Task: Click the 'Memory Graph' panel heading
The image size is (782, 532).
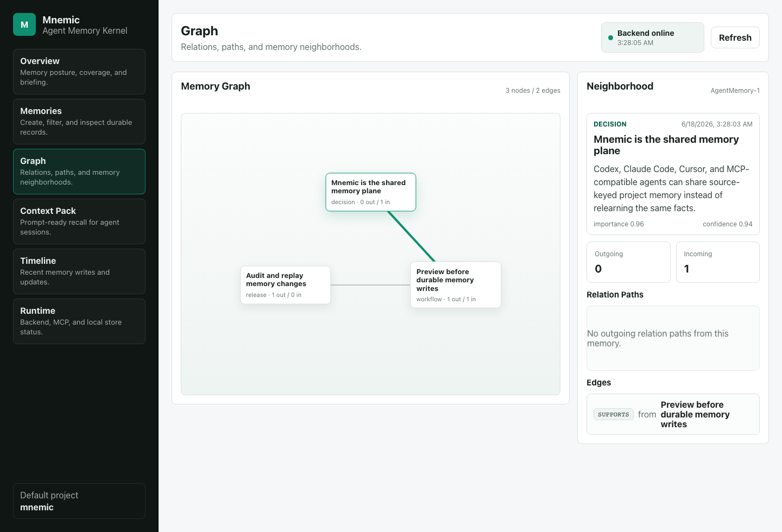Action: tap(216, 86)
